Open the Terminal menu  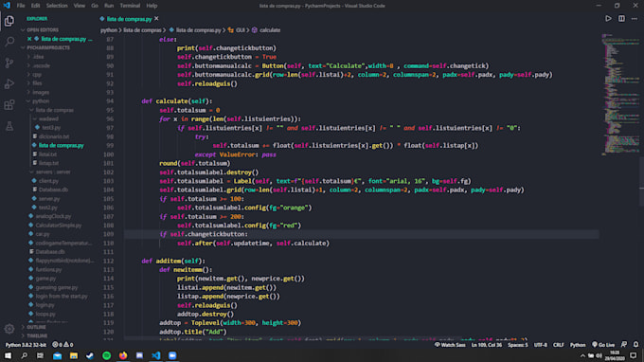[130, 6]
